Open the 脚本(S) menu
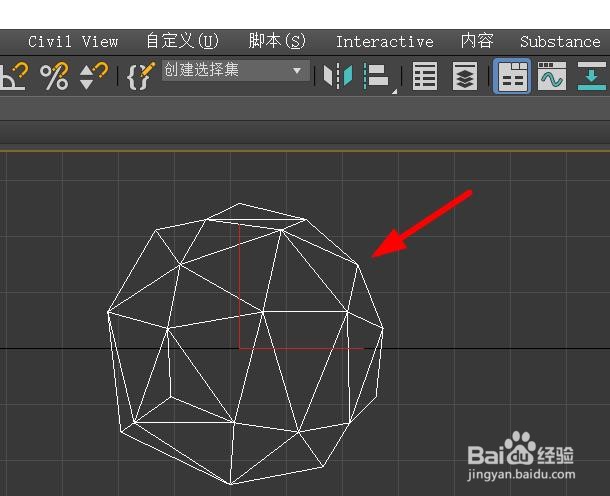The height and width of the screenshot is (496, 610). point(277,41)
